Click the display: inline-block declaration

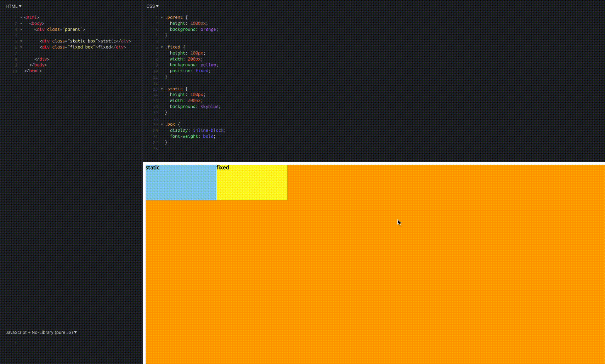198,130
